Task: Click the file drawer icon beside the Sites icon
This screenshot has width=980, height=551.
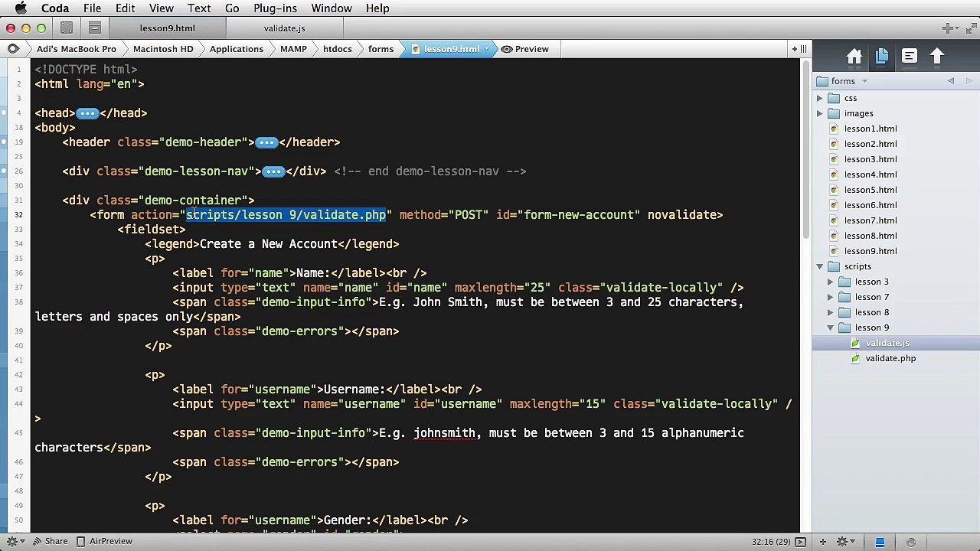Action: click(x=95, y=28)
